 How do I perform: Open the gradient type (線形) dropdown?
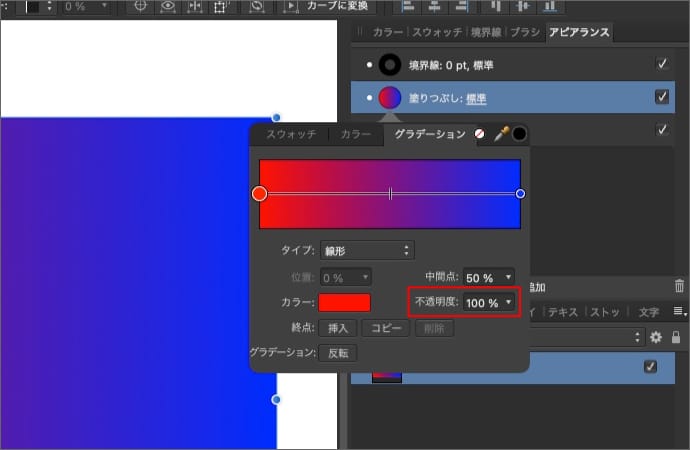[367, 250]
